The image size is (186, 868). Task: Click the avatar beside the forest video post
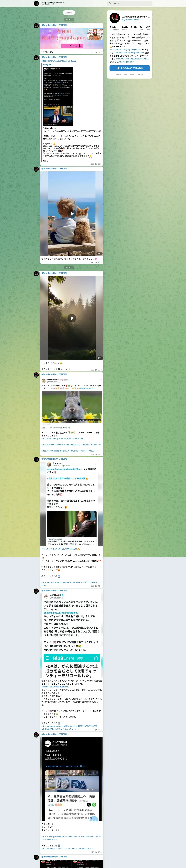(36, 274)
